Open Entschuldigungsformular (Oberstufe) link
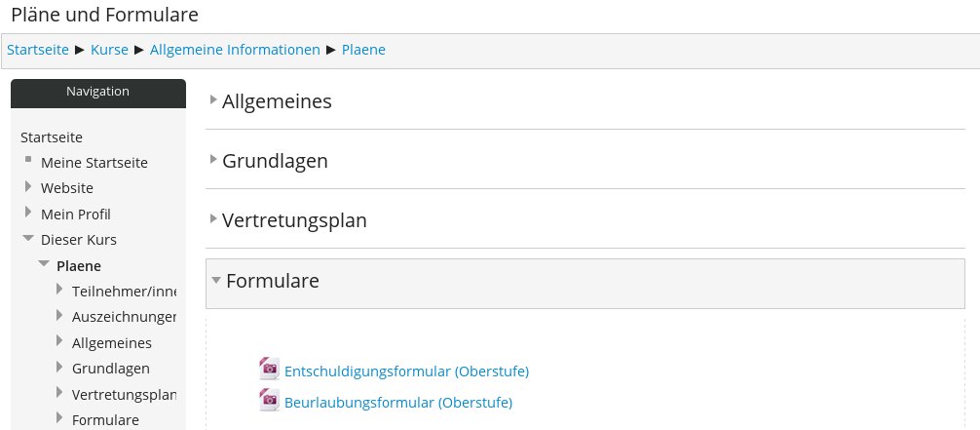980x430 pixels. [x=406, y=371]
